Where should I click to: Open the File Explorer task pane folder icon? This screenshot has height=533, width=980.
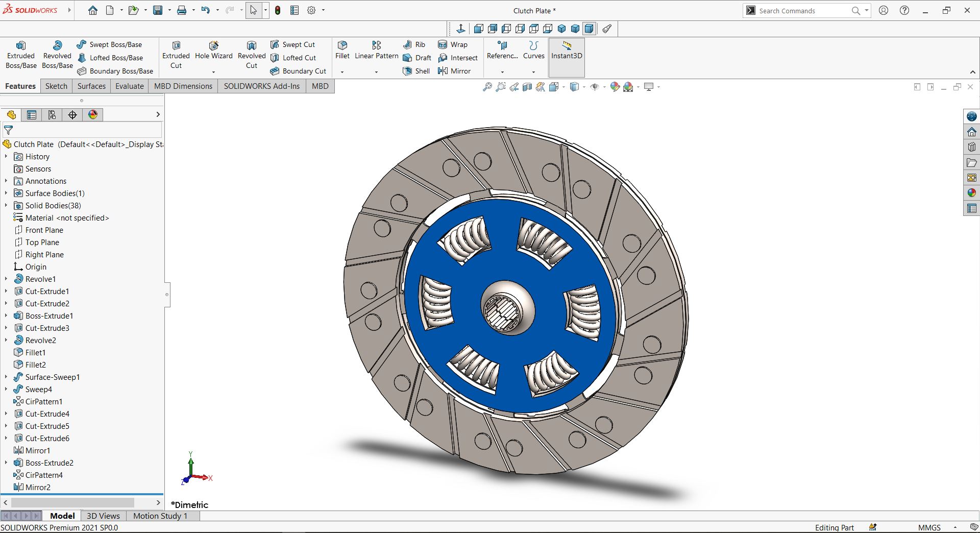[971, 162]
